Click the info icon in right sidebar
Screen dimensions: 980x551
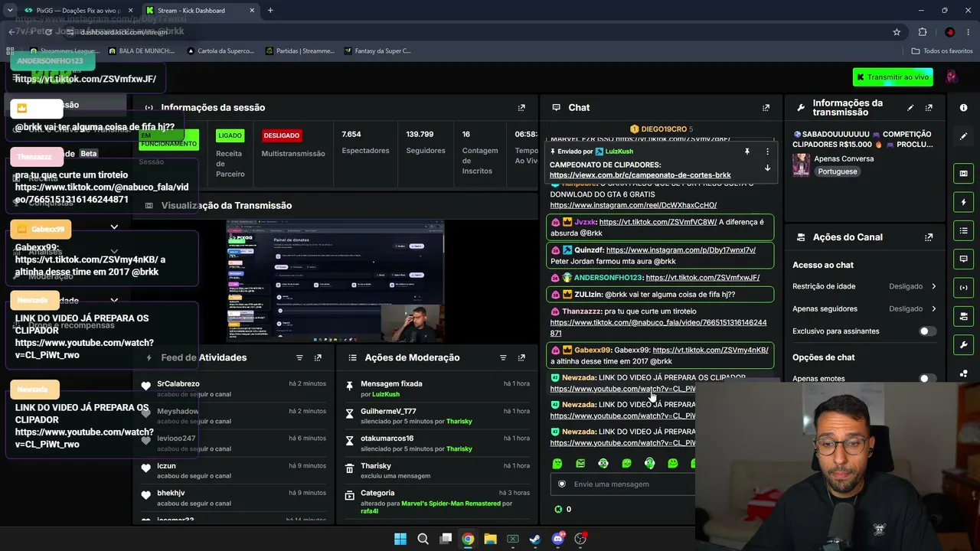pos(963,108)
